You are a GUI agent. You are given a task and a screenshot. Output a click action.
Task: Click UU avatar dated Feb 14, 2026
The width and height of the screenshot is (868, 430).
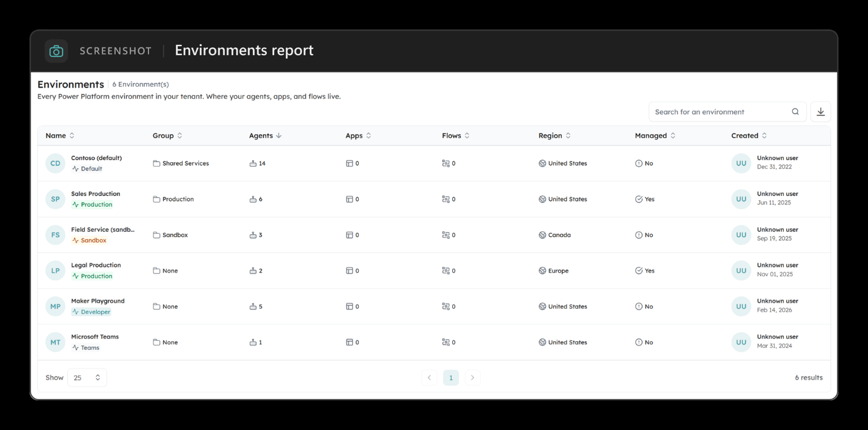pos(741,306)
